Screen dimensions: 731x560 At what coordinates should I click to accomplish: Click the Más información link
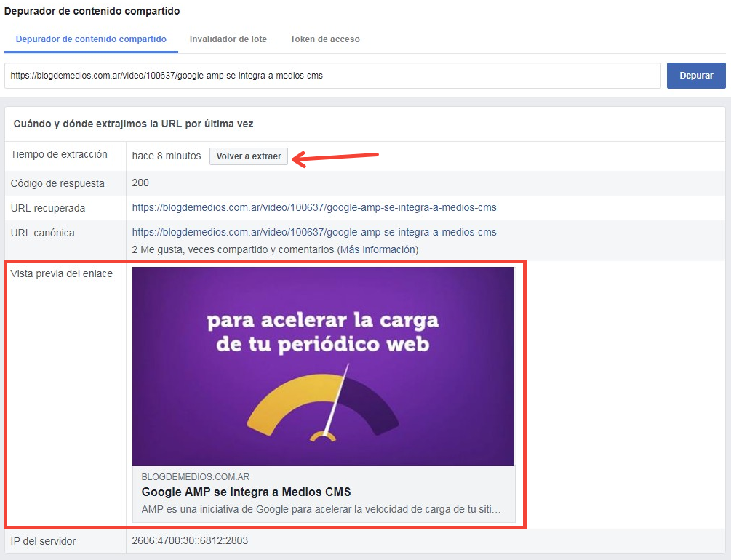(378, 249)
